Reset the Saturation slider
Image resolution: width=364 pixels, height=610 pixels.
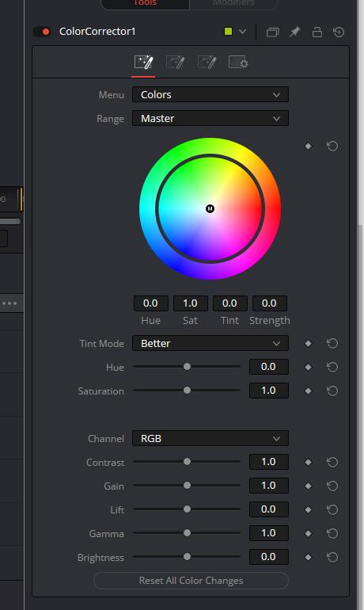click(x=332, y=391)
